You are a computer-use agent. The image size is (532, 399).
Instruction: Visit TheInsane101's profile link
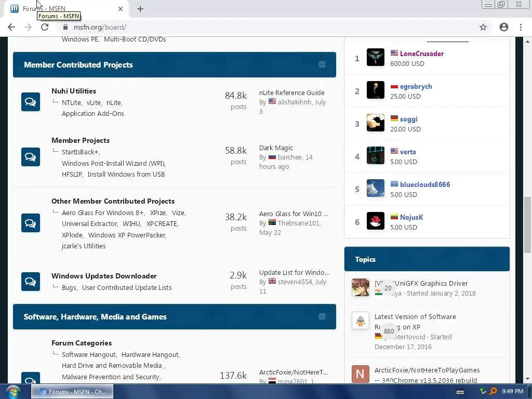pyautogui.click(x=299, y=223)
